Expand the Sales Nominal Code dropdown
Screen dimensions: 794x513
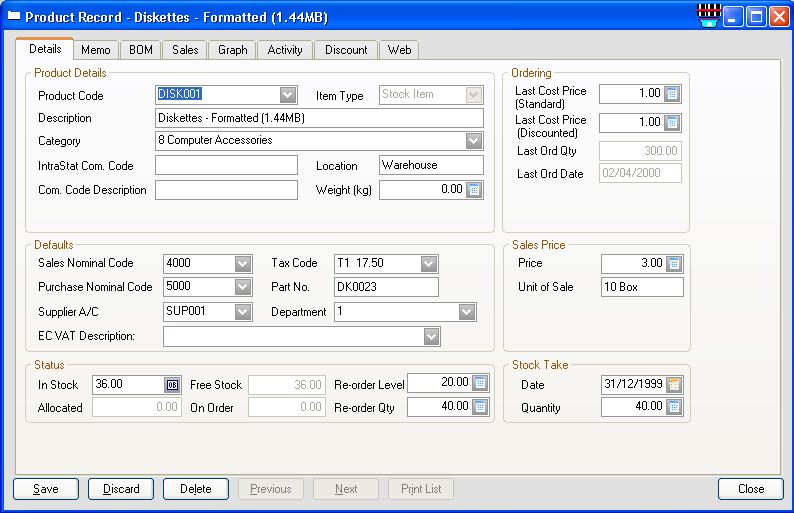coord(242,264)
